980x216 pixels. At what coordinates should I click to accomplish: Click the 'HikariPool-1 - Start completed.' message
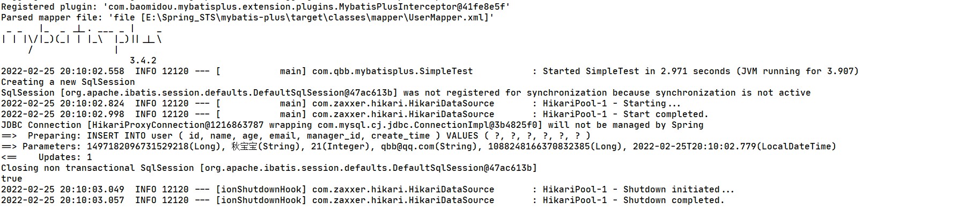click(x=625, y=114)
